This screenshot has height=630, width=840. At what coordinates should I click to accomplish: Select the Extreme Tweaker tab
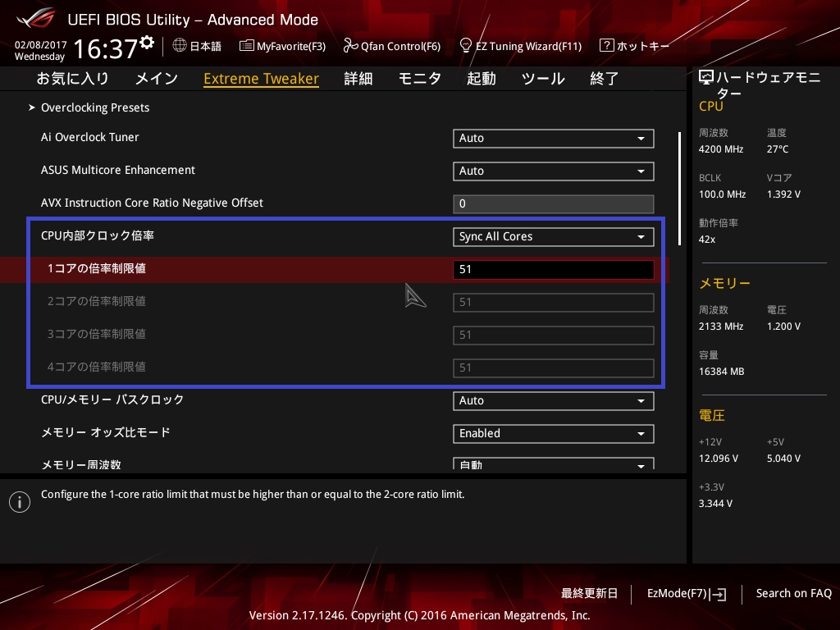[261, 79]
